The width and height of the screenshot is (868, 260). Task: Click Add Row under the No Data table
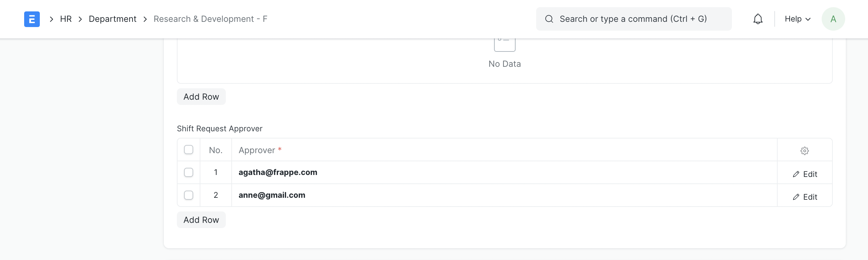click(x=201, y=97)
